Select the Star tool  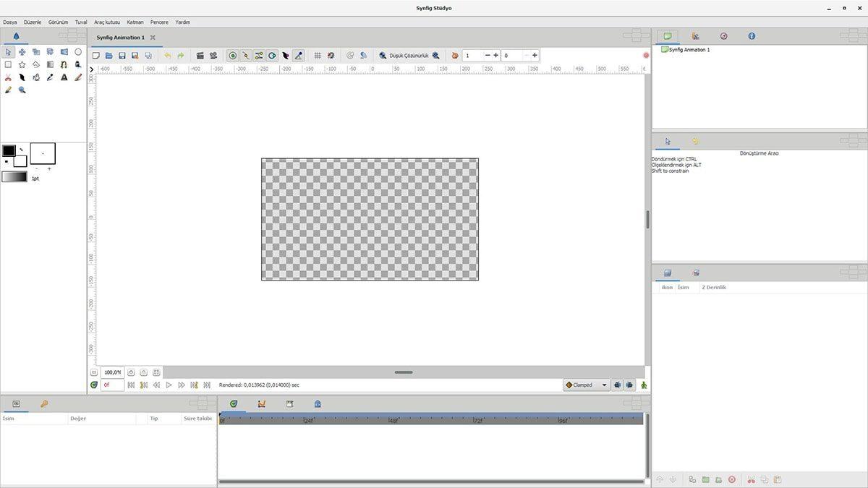click(22, 64)
